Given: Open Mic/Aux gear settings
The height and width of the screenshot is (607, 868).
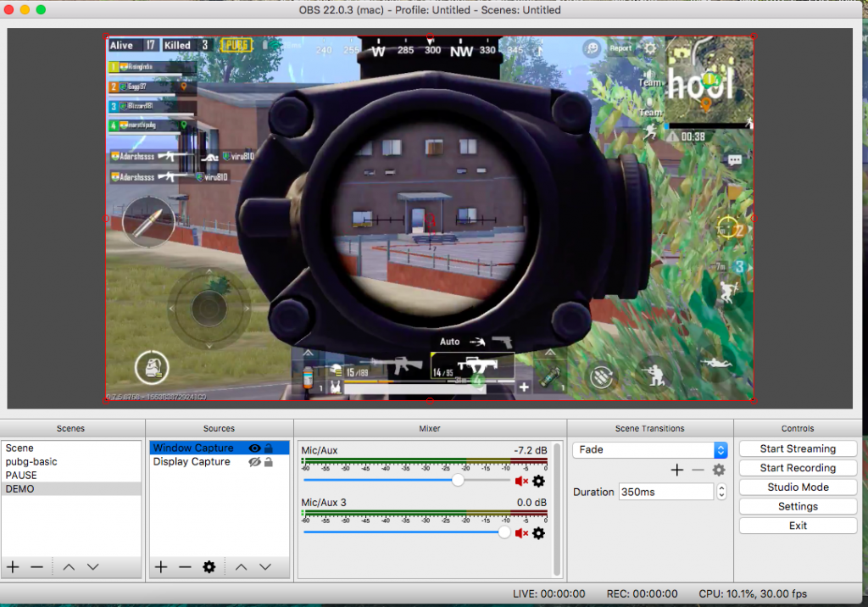Looking at the screenshot, I should pos(538,482).
